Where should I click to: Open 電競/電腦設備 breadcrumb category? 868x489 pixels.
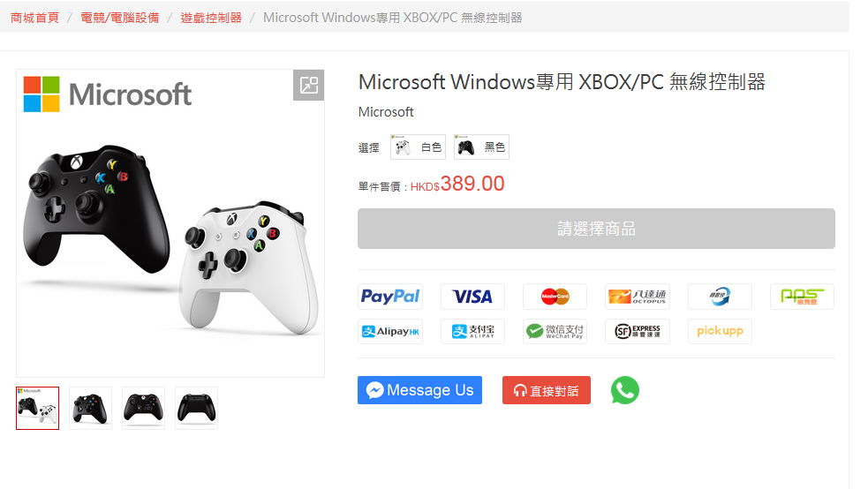120,18
